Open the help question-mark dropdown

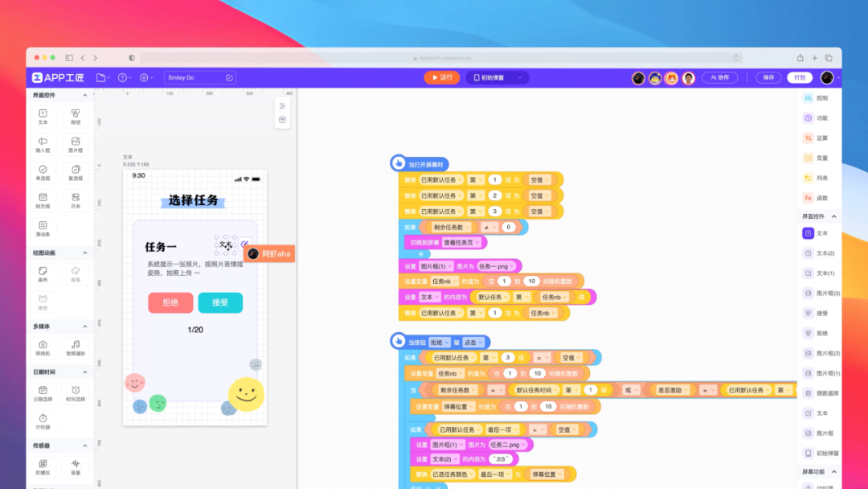tap(125, 77)
